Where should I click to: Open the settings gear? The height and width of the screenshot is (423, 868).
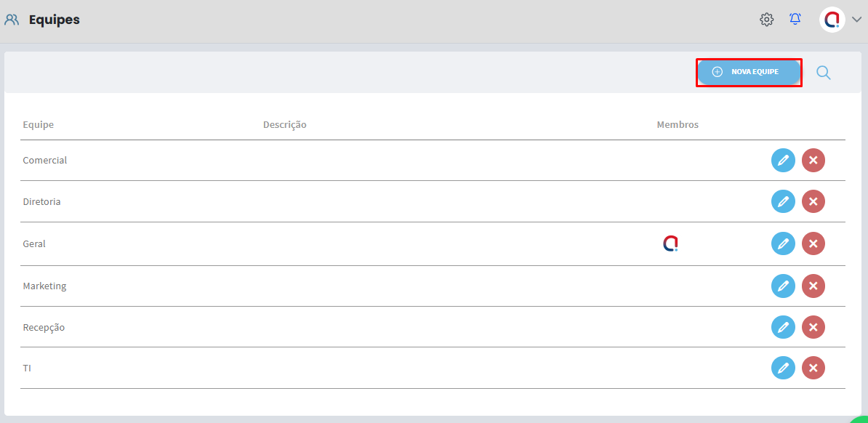766,20
